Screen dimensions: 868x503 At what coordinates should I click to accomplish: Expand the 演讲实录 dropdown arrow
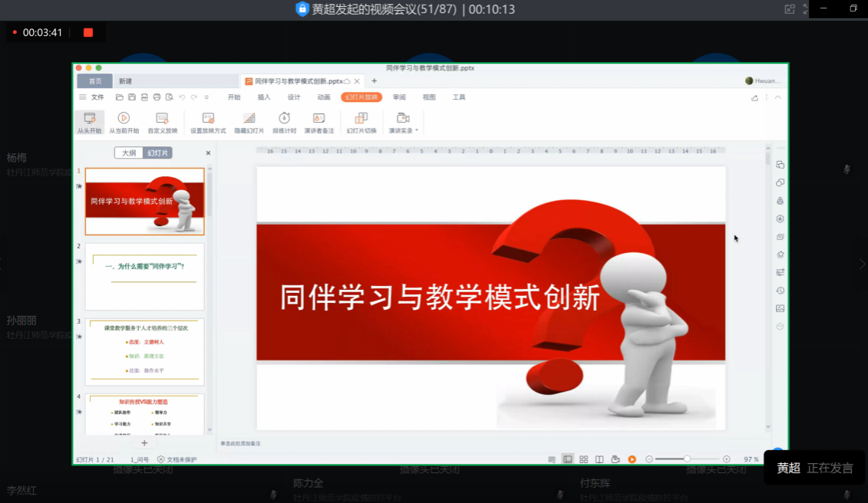point(417,131)
